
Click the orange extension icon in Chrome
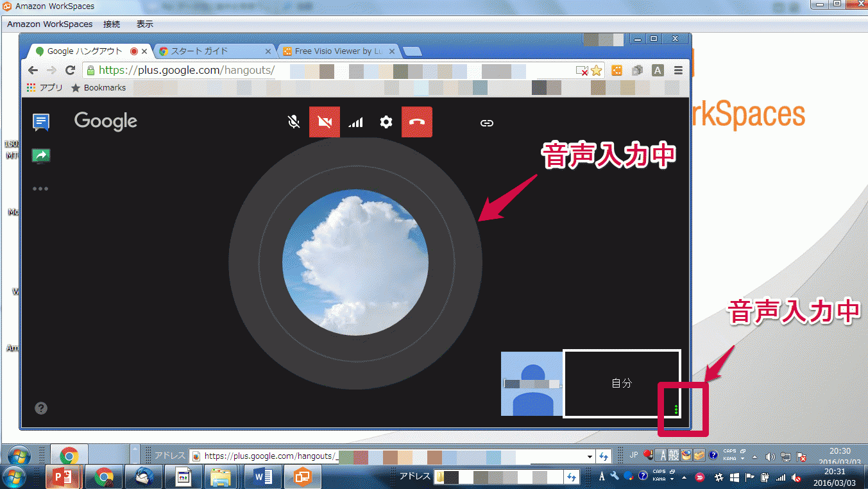(x=617, y=71)
